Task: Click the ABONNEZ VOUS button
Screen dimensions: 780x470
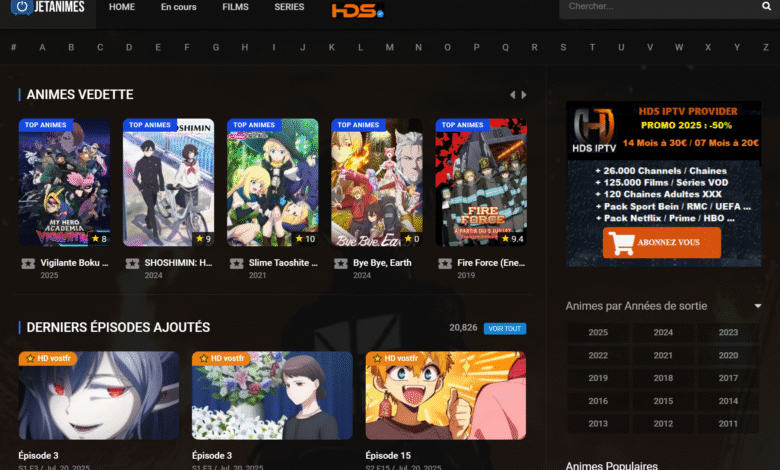Action: coord(662,243)
